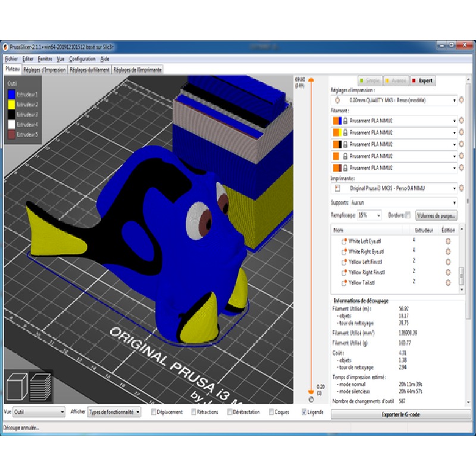Uncheck the Légende checkbox
This screenshot has height=476, width=476.
click(305, 412)
